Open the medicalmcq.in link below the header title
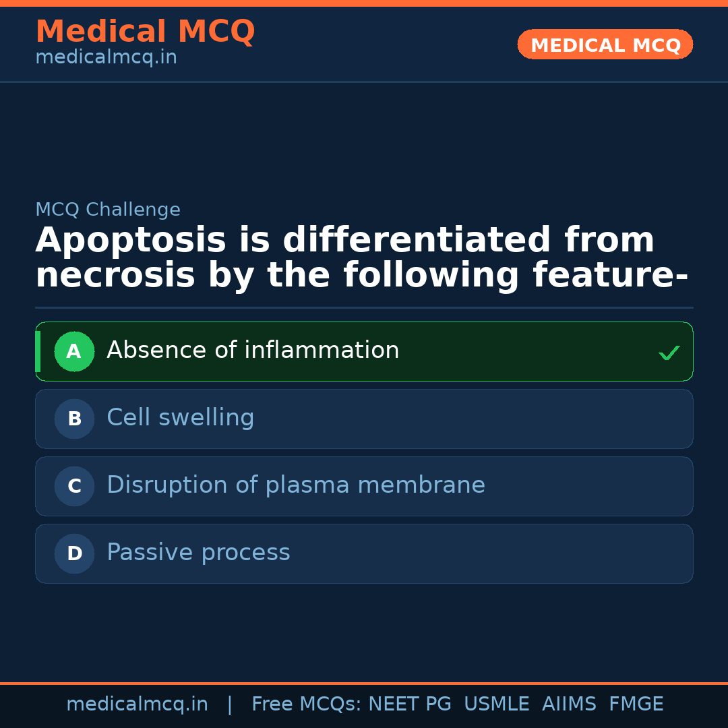This screenshot has height=728, width=728. point(106,58)
